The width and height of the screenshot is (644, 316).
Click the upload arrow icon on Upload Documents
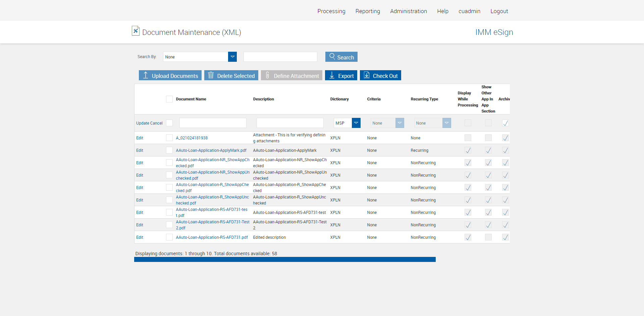(146, 75)
